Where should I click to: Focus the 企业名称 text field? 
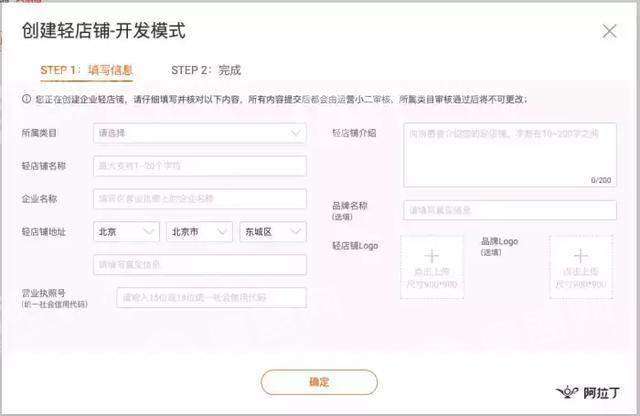[x=199, y=199]
